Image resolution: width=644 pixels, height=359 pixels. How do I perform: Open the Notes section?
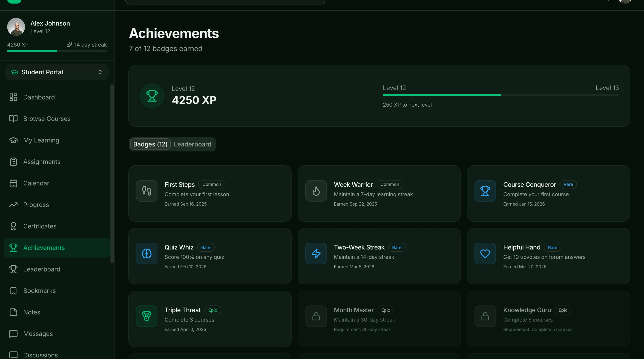pyautogui.click(x=57, y=312)
